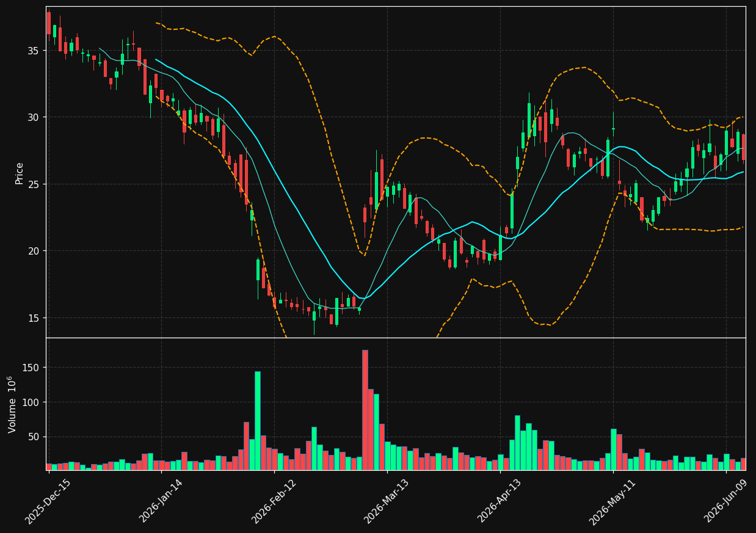Click the 2026-May-11 date label
The width and height of the screenshot is (756, 533).
click(612, 501)
